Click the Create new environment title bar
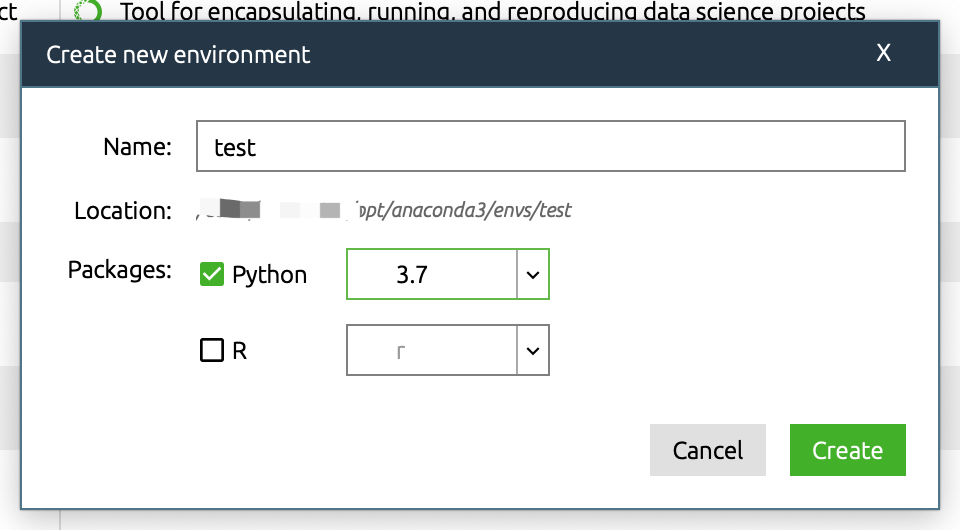960x530 pixels. pos(400,54)
